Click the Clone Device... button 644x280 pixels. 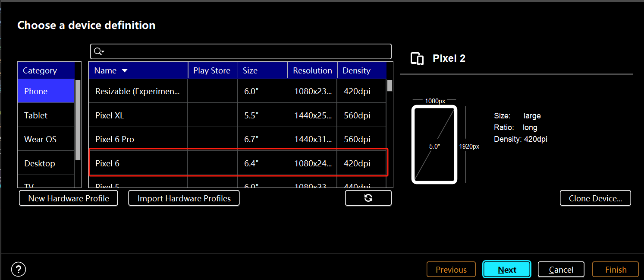595,198
